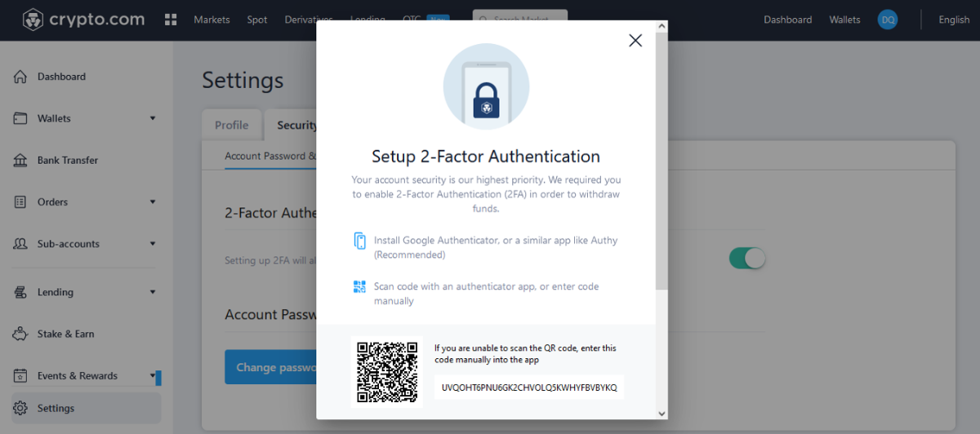Viewport: 980px width, 434px height.
Task: Click the Bank Transfer building icon
Action: 20,160
